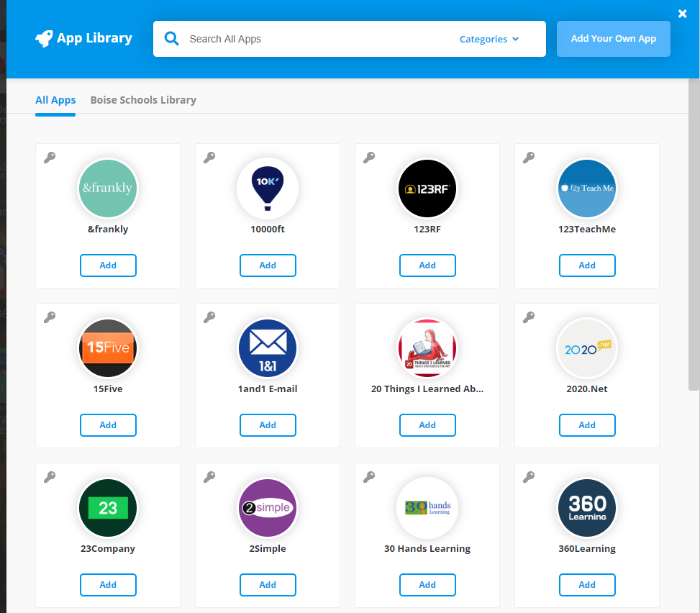This screenshot has width=700, height=613.
Task: Add the 2Simple app
Action: coord(268,585)
